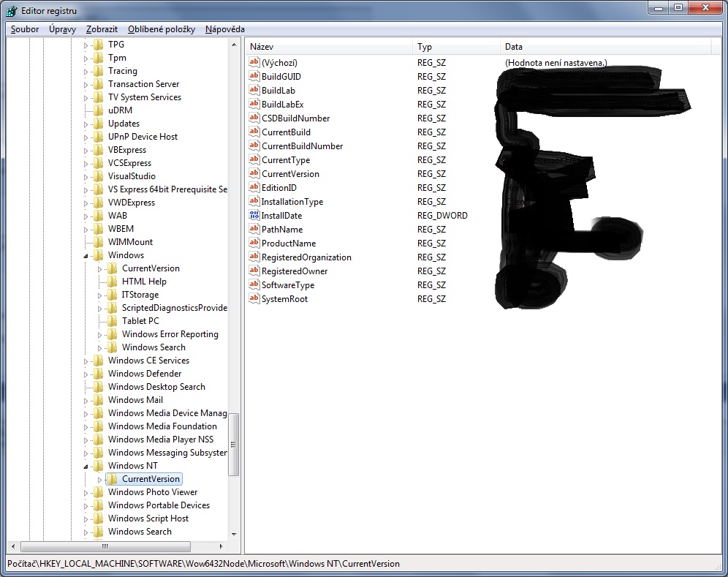Click the WBEM folder icon
The width and height of the screenshot is (728, 577).
click(99, 229)
